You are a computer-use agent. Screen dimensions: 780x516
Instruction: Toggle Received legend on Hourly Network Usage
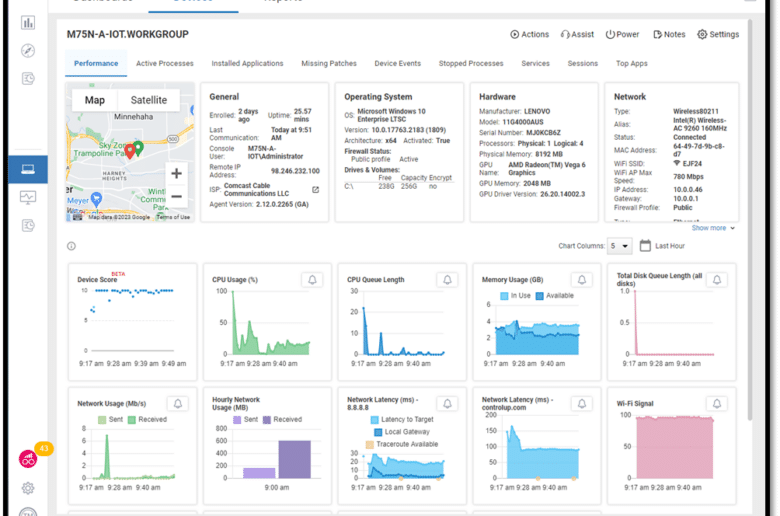point(282,419)
